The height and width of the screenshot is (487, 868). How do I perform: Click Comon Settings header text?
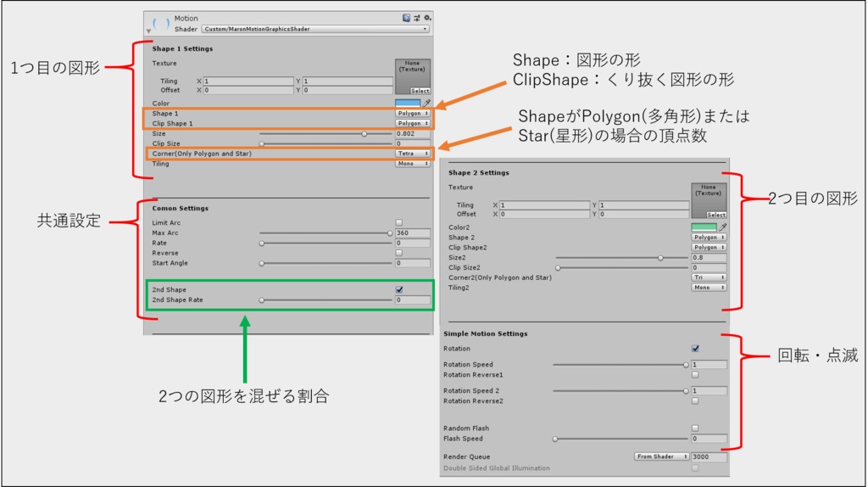coord(181,209)
